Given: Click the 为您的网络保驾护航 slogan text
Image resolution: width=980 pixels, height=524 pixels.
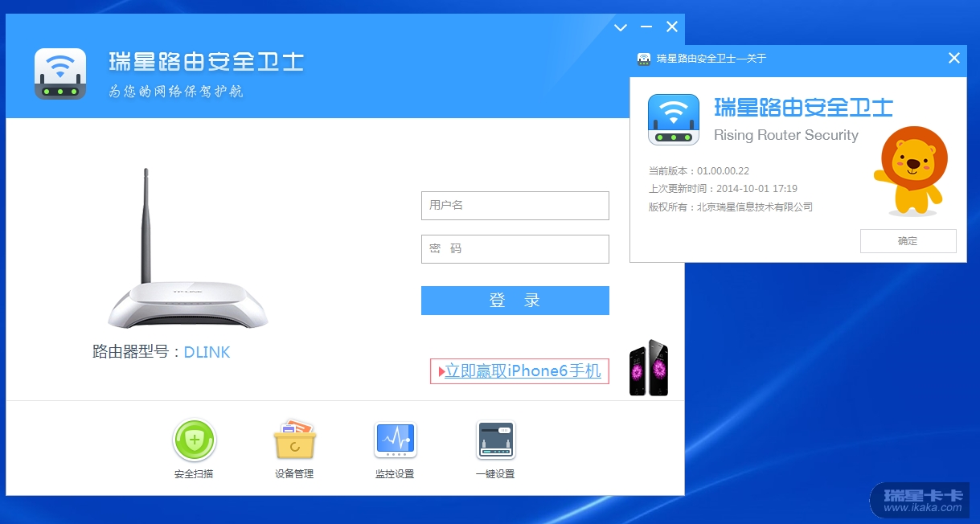Looking at the screenshot, I should 176,92.
